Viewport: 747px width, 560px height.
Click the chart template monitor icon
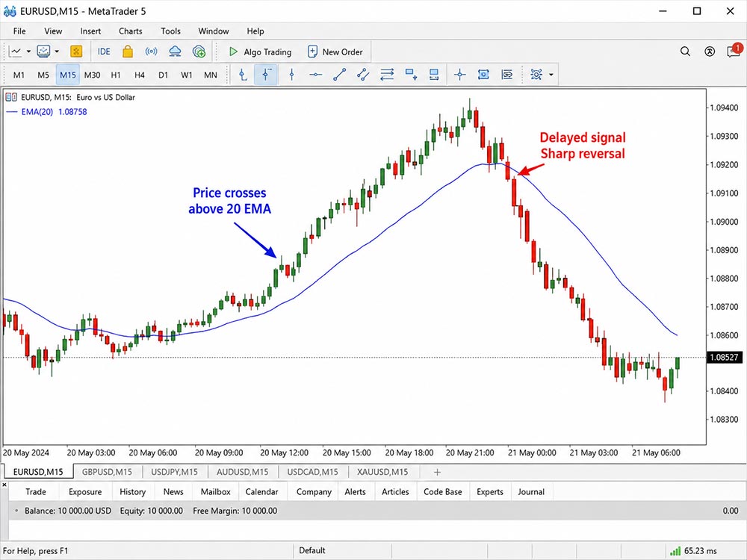[x=44, y=52]
